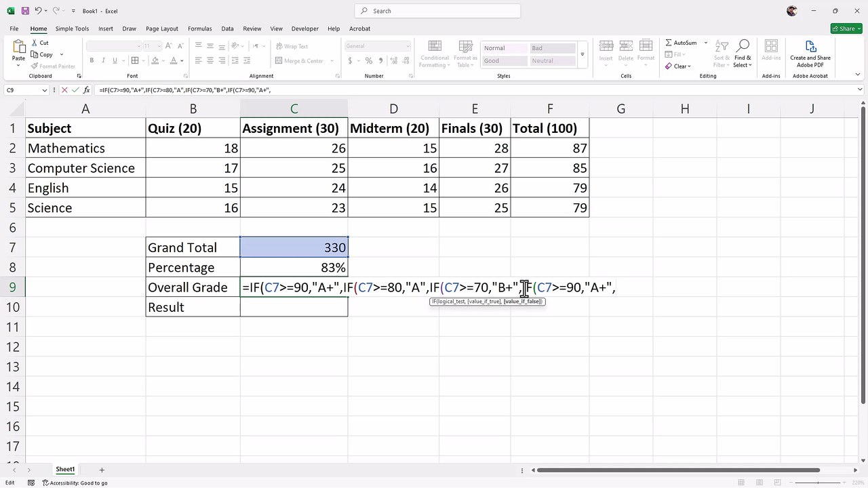Click the AutoSum sigma button
The width and height of the screenshot is (868, 488).
click(681, 43)
